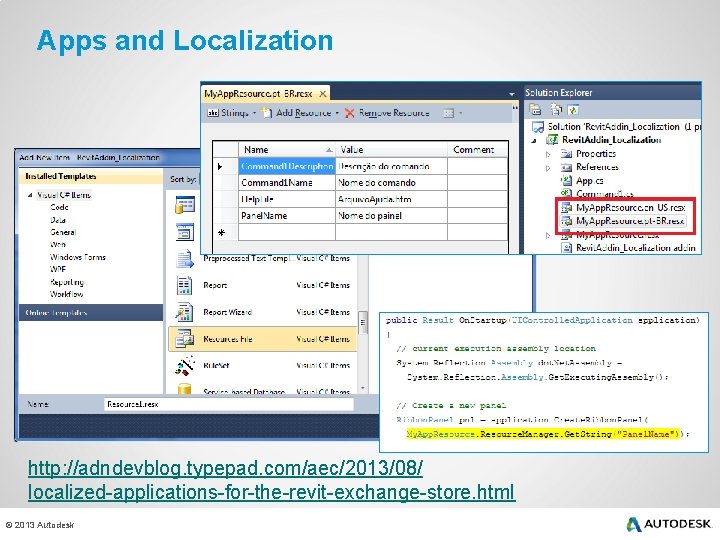Expand the Properties folder node
Viewport: 720px width, 540px height.
click(x=548, y=154)
